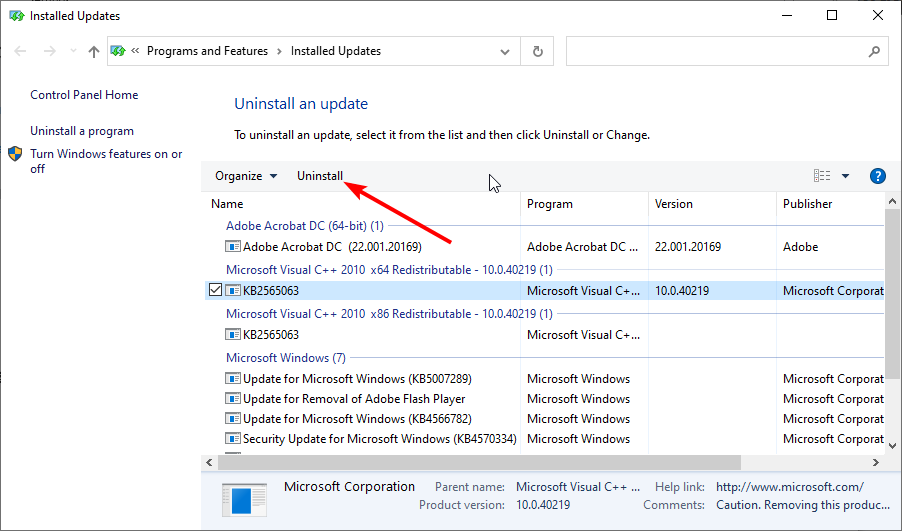Collapse the Microsoft Windows (7) group
902x531 pixels.
[x=286, y=358]
